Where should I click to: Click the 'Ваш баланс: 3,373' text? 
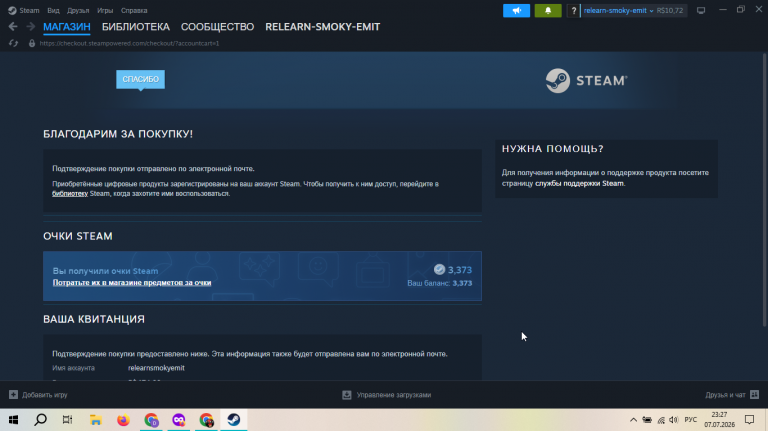(x=439, y=283)
